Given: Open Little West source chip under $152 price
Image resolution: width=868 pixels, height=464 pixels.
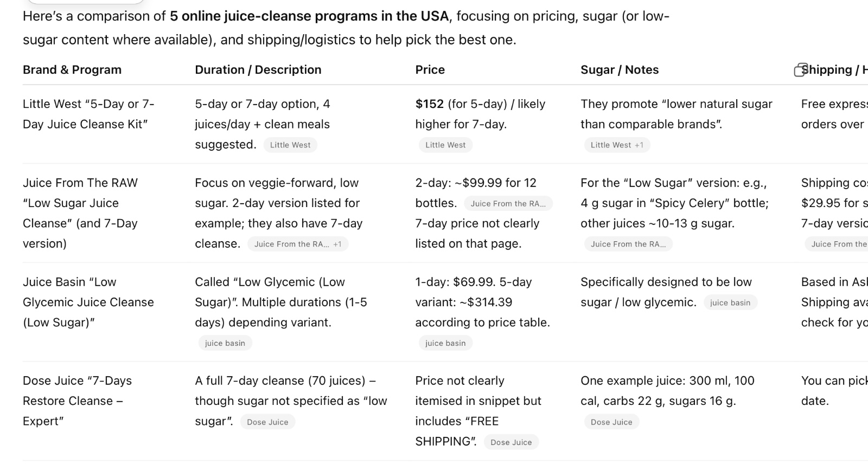Looking at the screenshot, I should click(x=445, y=145).
